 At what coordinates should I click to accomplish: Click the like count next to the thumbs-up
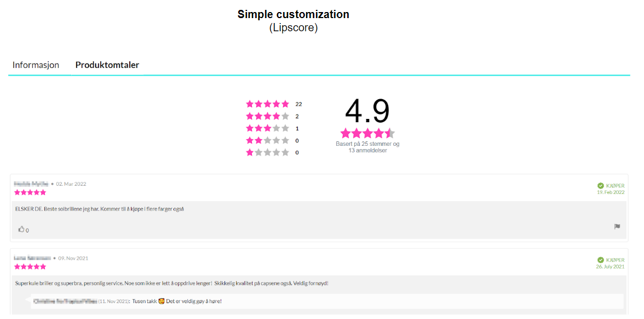tap(27, 231)
